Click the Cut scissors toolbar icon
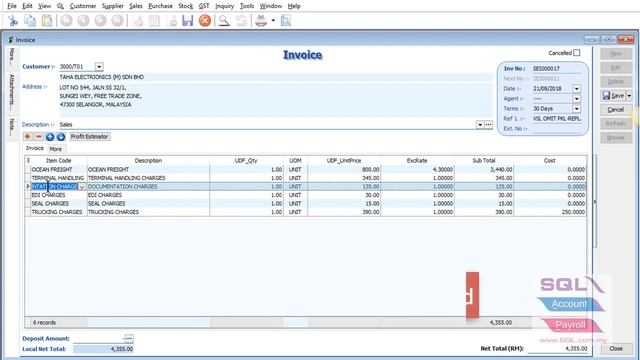 pos(13,20)
